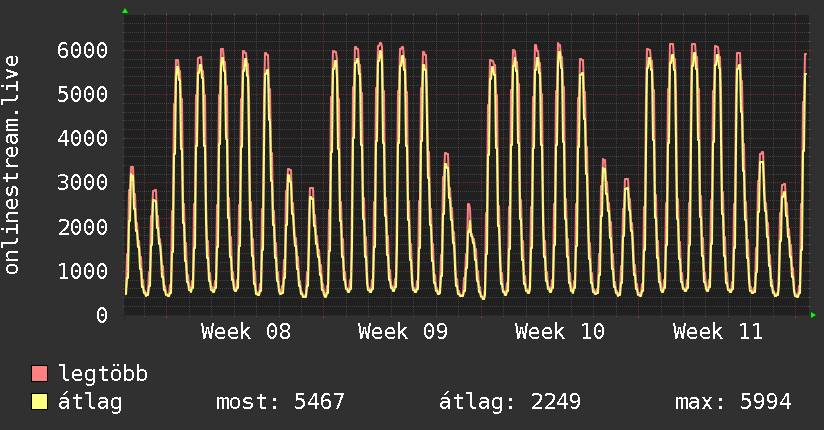Click the 3000 y-axis label
The width and height of the screenshot is (824, 430).
(83, 183)
